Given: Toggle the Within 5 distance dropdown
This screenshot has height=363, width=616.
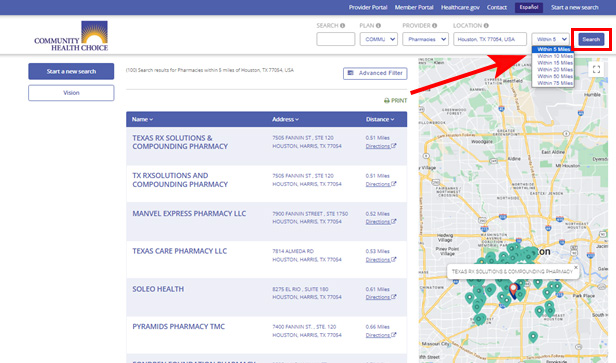Looking at the screenshot, I should tap(550, 39).
